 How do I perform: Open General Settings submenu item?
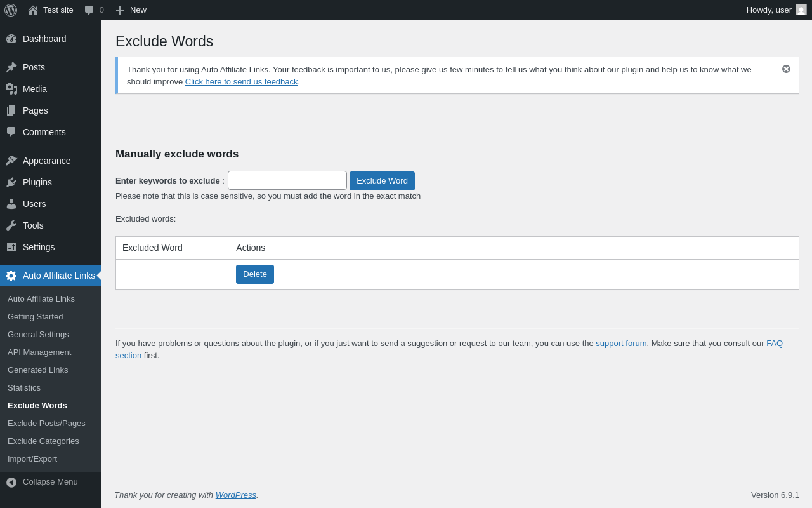(38, 335)
